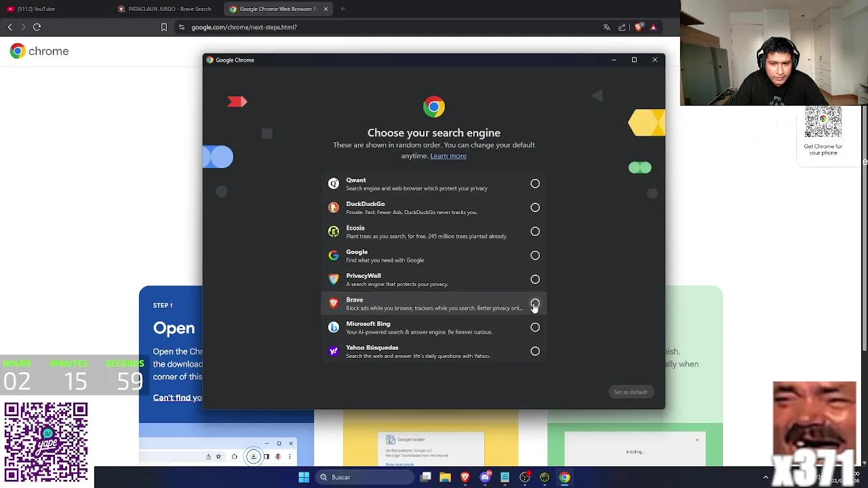Reload the current page
868x488 pixels.
tap(37, 27)
